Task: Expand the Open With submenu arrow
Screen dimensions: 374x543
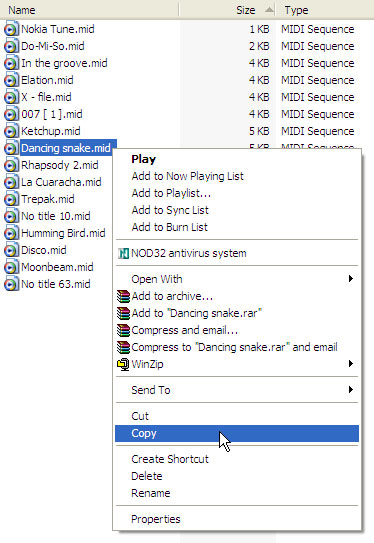Action: 351,278
